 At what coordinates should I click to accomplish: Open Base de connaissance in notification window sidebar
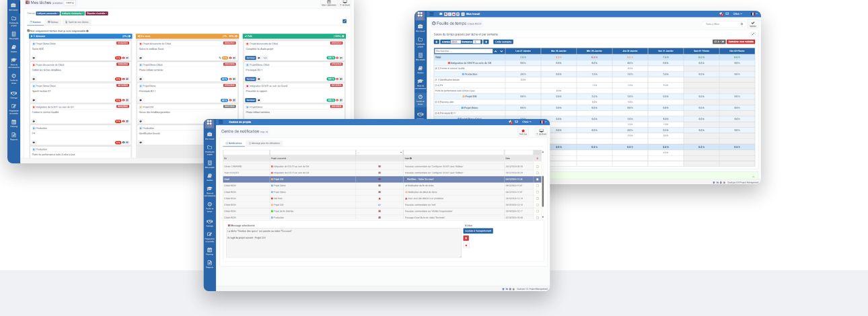click(210, 192)
